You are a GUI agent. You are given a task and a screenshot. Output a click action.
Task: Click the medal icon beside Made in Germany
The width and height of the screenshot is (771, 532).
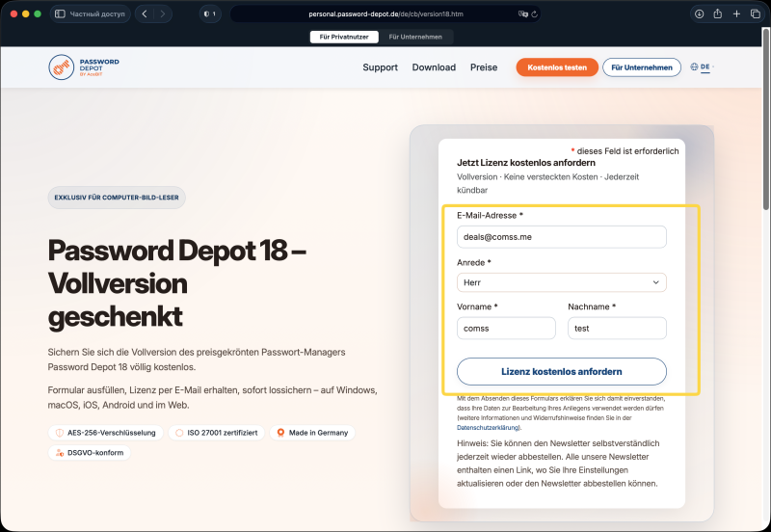click(280, 433)
